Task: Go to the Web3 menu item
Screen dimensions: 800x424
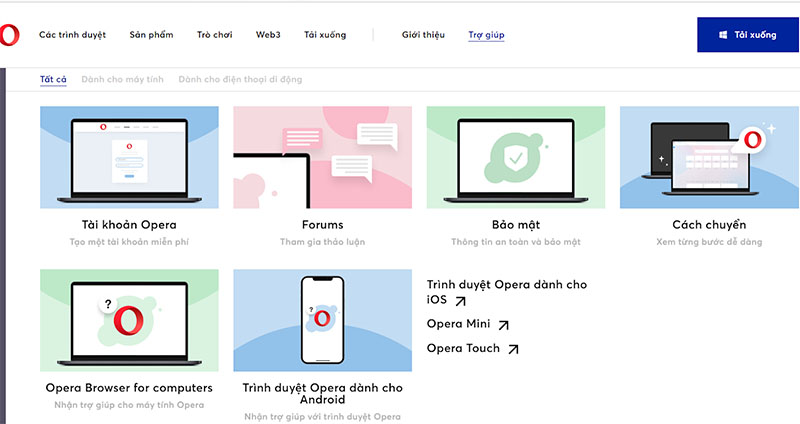Action: pyautogui.click(x=268, y=35)
